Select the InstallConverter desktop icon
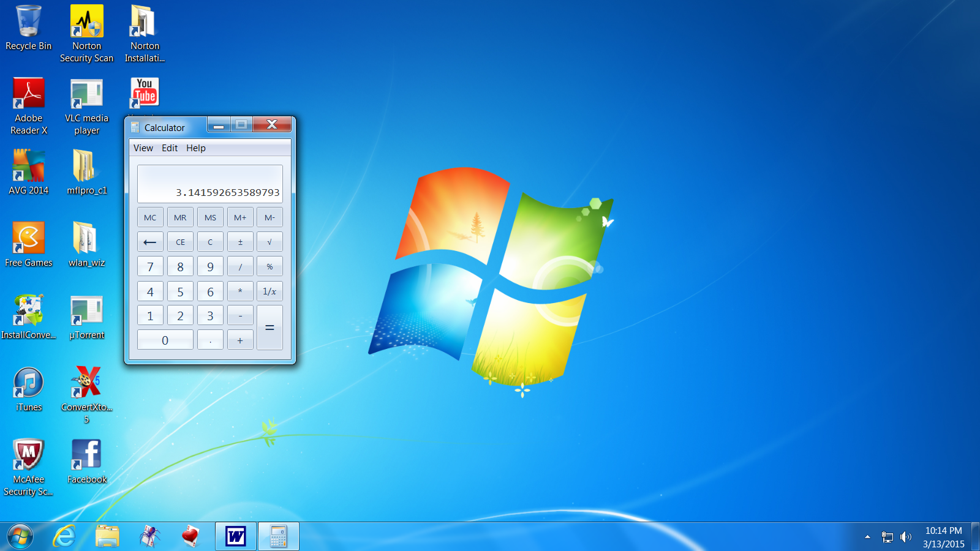The width and height of the screenshot is (980, 551). click(x=28, y=317)
